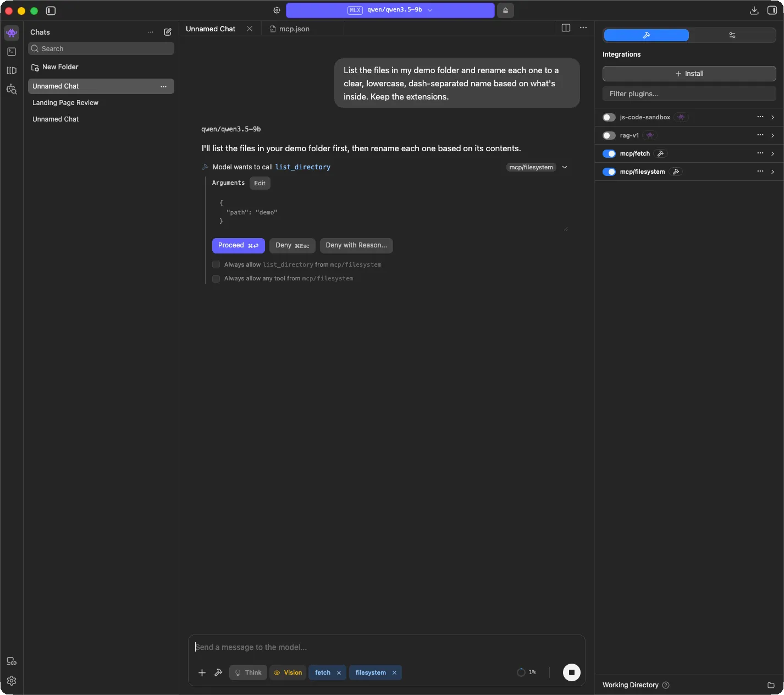Expand the rag-v1 plugin row chevron
Viewport: 784px width, 695px height.
tap(772, 135)
